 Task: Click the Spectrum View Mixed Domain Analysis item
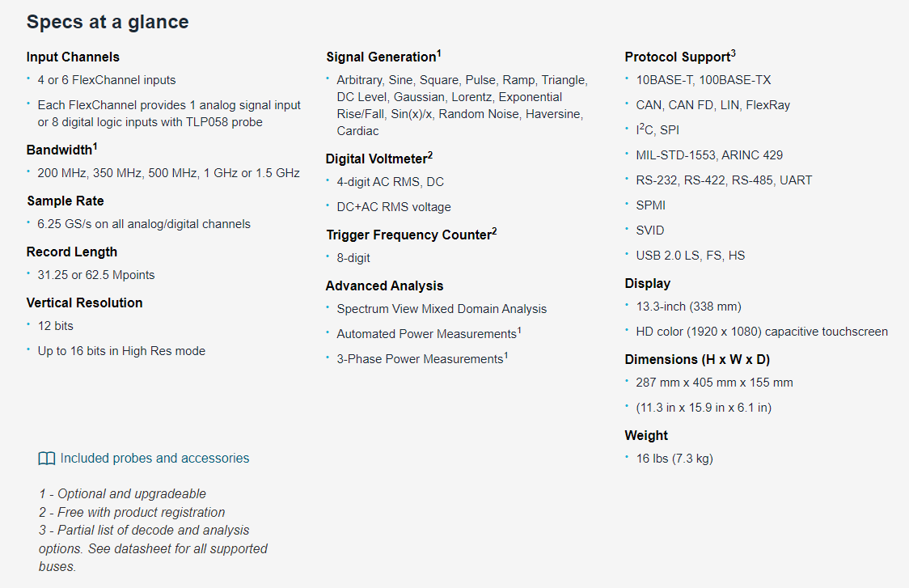[442, 309]
